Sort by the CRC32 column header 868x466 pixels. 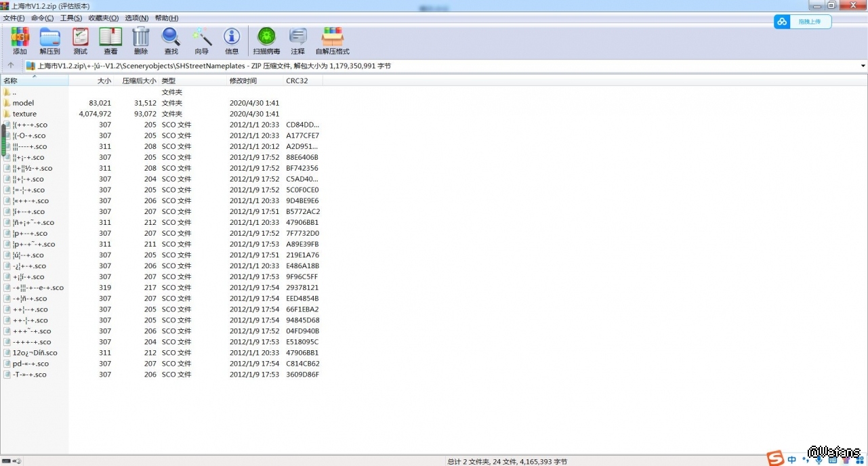[x=303, y=81]
